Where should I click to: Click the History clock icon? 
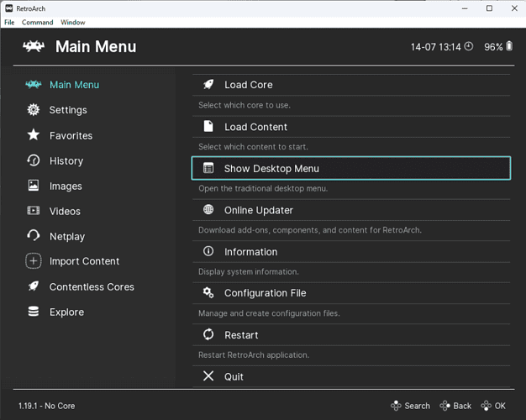click(x=34, y=160)
